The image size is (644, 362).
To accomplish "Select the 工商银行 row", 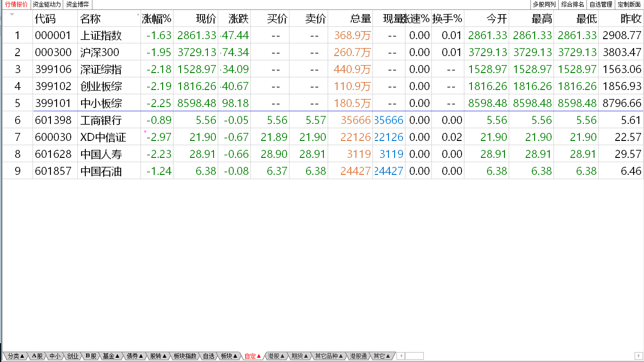I will [322, 120].
